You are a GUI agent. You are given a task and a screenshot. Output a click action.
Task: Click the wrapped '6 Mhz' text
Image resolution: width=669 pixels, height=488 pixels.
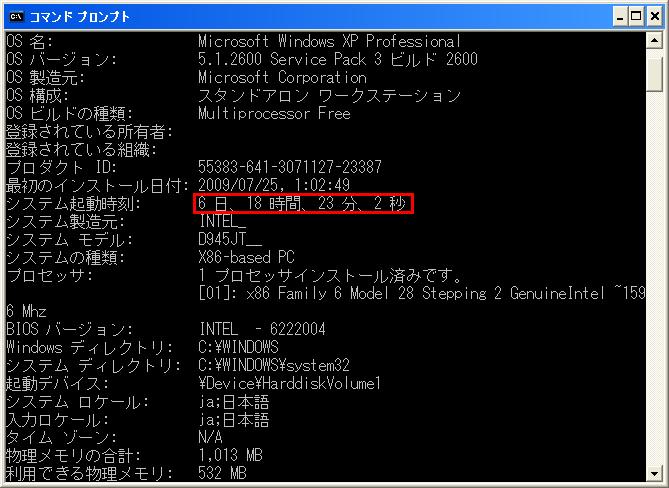[26, 311]
